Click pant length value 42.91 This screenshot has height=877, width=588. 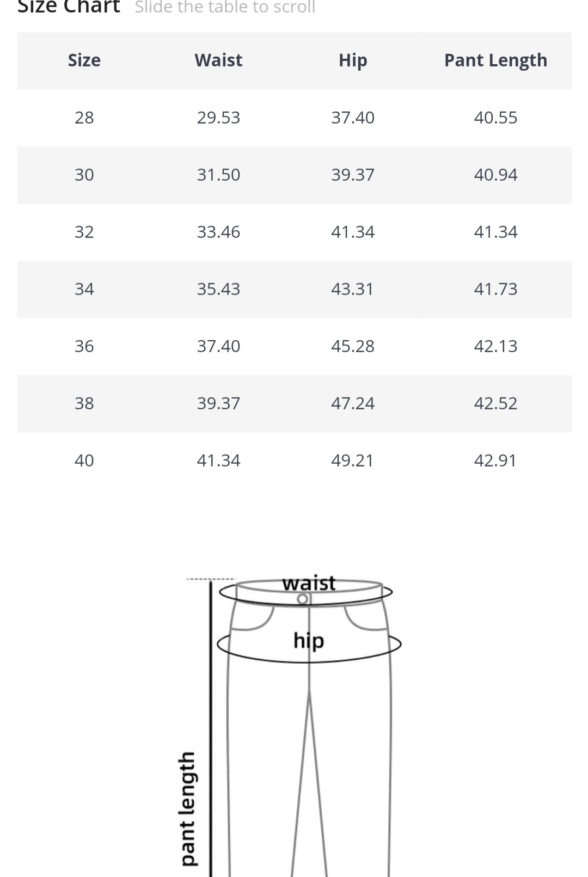click(x=495, y=461)
